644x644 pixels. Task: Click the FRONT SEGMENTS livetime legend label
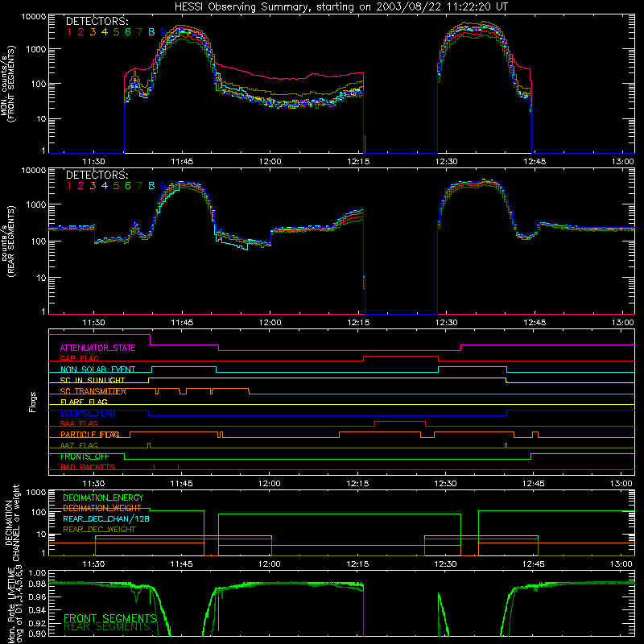110,618
